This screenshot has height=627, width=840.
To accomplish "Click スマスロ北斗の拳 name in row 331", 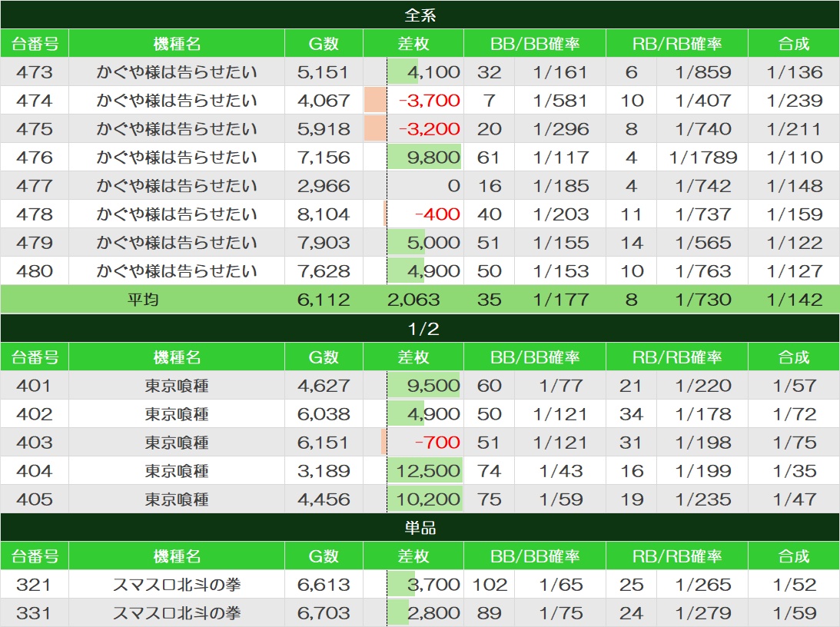I will click(x=176, y=612).
